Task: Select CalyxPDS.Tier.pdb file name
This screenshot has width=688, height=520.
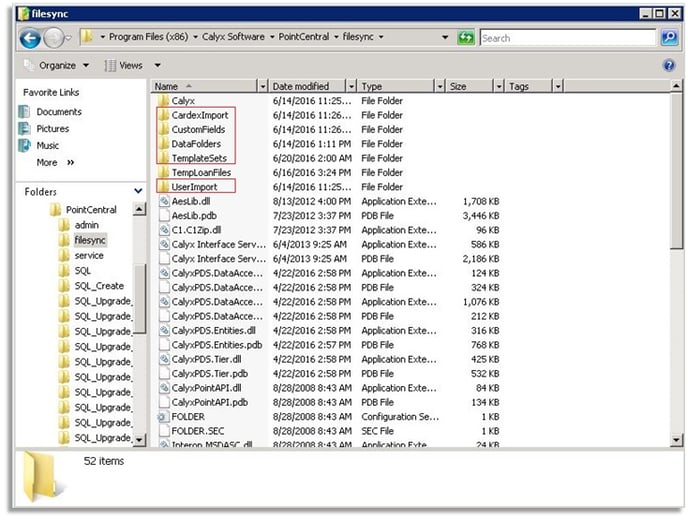Action: [x=210, y=373]
